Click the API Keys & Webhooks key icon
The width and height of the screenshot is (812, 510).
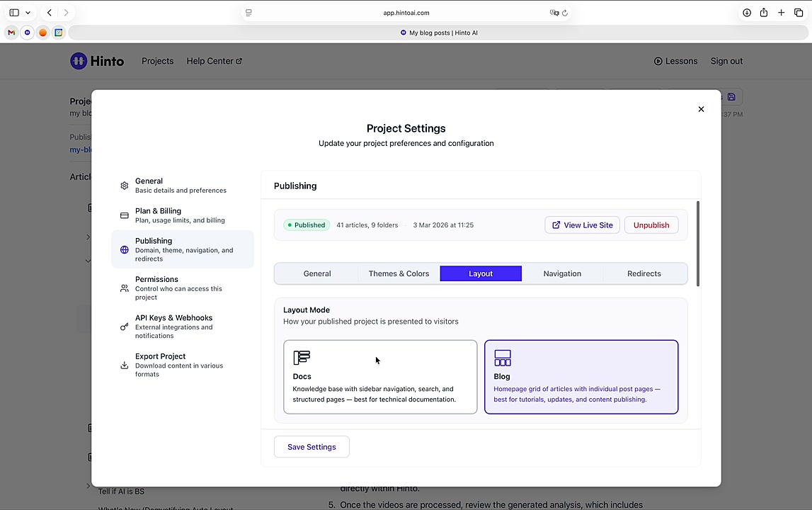pos(125,327)
